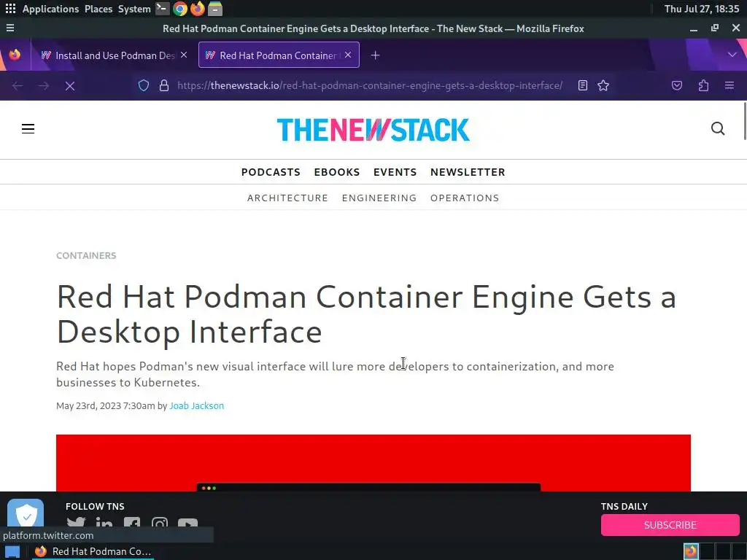
Task: Open the PODCASTS section
Action: pyautogui.click(x=271, y=172)
